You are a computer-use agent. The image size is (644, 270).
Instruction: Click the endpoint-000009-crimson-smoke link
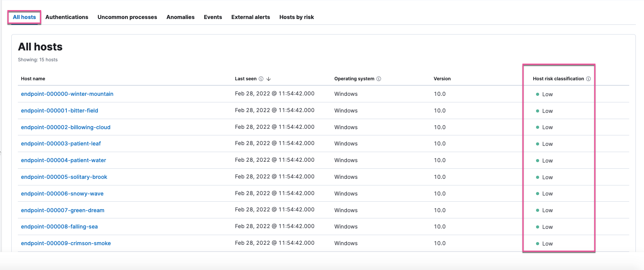point(66,243)
